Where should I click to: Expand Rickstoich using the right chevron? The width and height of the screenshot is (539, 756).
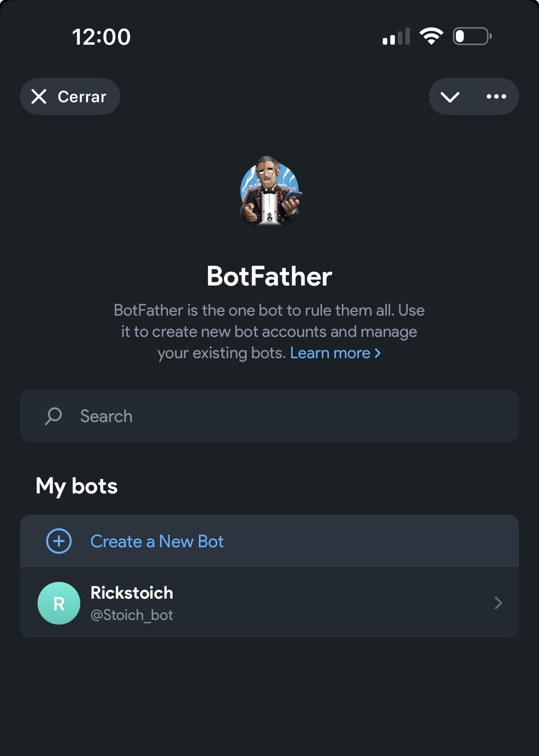498,603
